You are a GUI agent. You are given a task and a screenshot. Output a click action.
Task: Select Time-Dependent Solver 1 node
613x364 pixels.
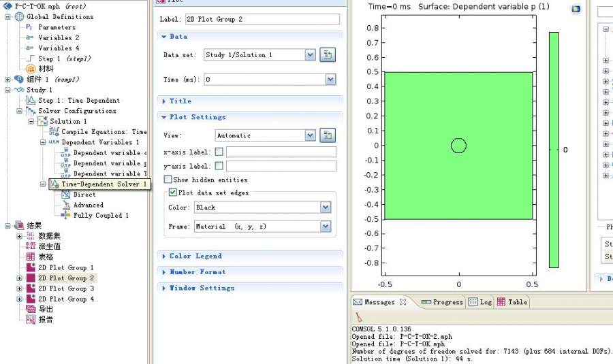[104, 184]
